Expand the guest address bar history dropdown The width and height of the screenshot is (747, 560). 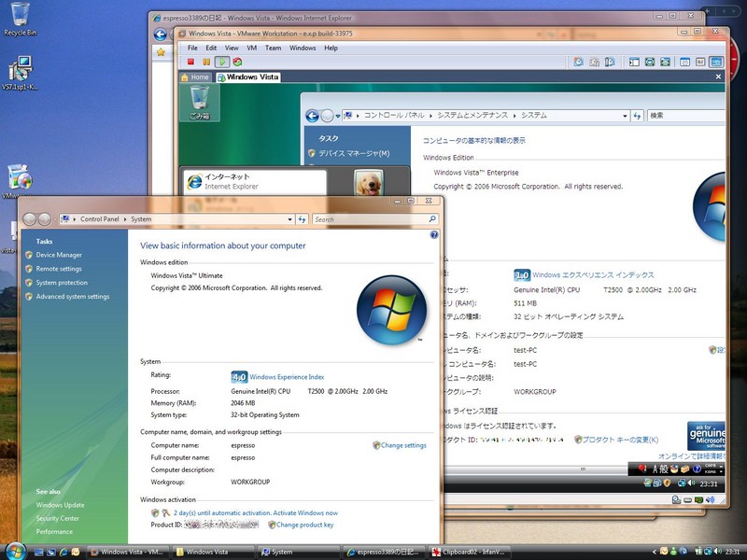[x=625, y=116]
